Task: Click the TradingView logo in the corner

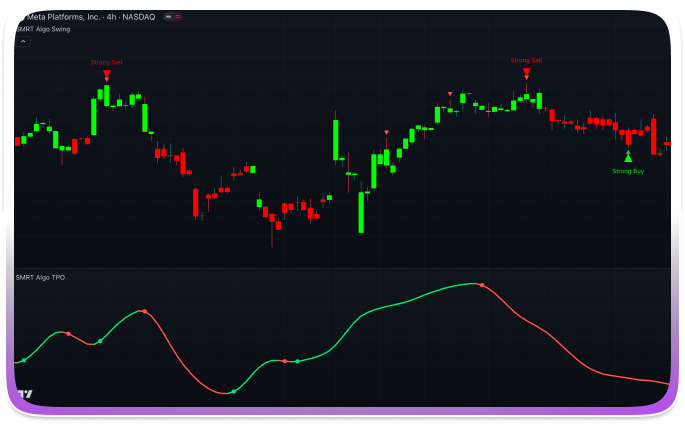Action: (x=25, y=394)
